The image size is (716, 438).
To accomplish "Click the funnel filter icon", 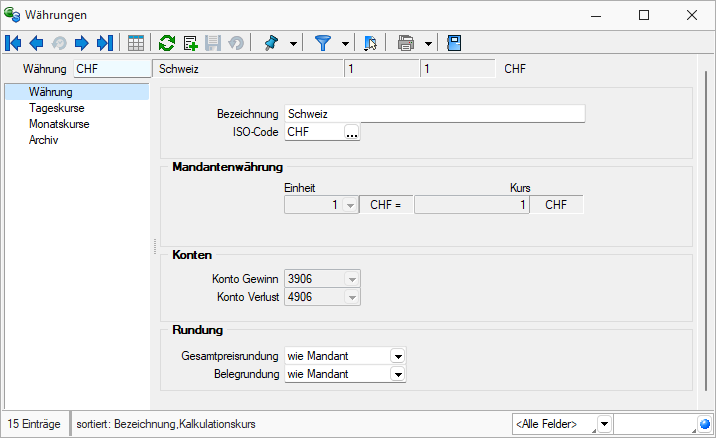I will click(x=323, y=43).
